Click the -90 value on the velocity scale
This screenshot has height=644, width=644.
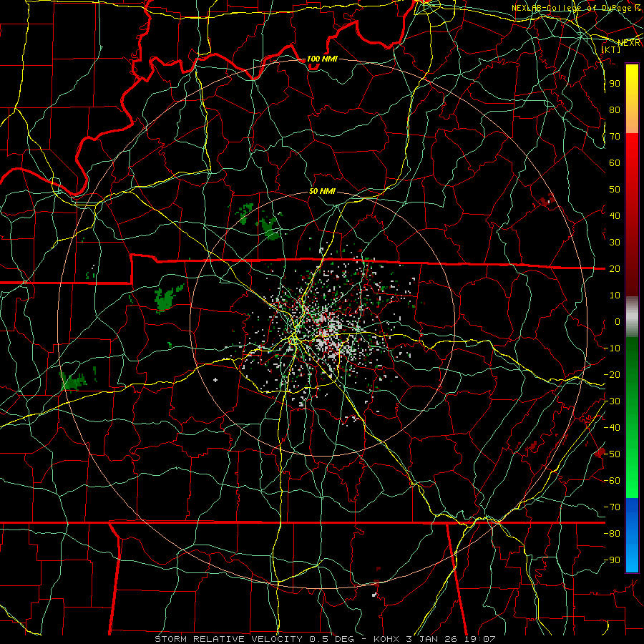pyautogui.click(x=612, y=560)
